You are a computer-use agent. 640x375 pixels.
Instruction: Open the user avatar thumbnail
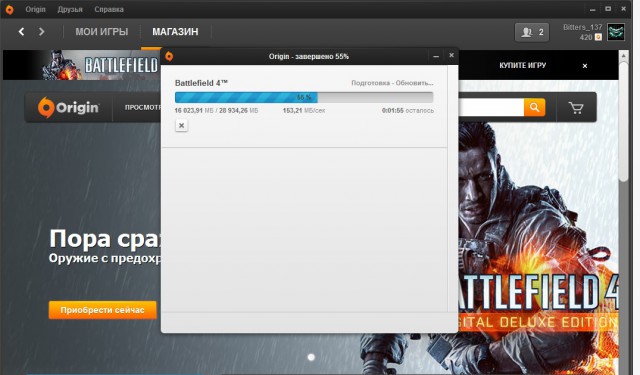[616, 32]
